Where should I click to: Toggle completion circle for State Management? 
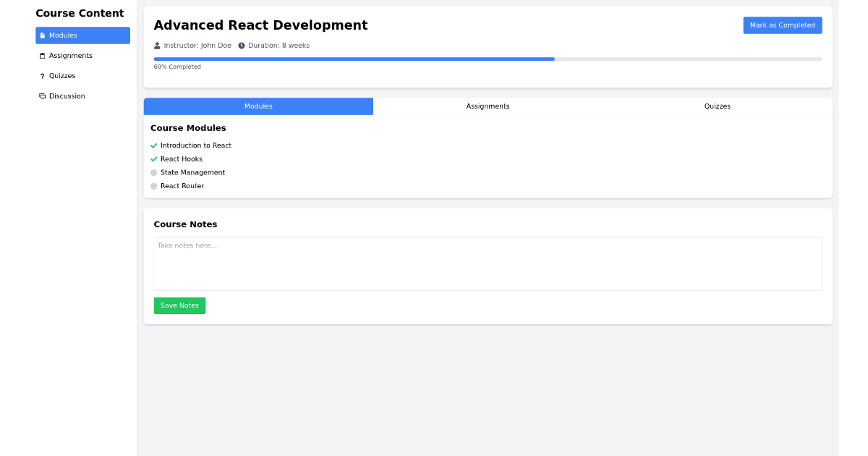153,172
